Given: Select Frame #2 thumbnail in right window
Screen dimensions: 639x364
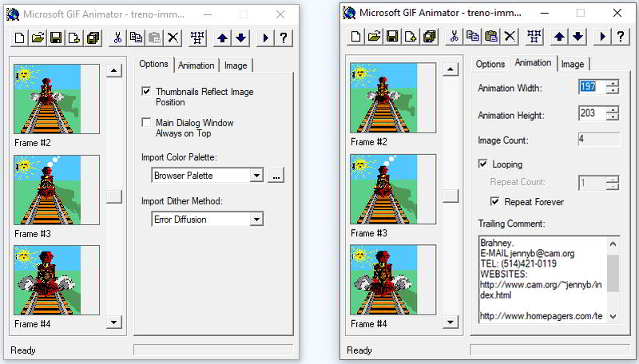Looking at the screenshot, I should (393, 97).
